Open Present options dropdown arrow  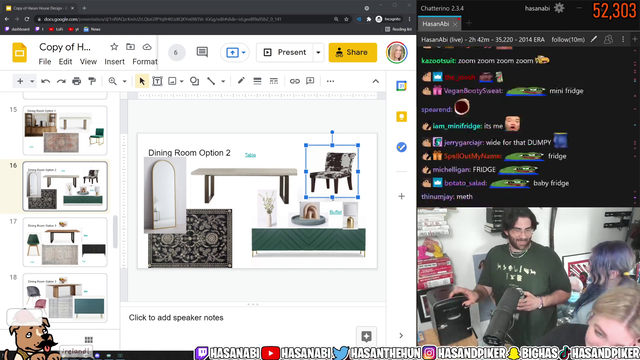(318, 52)
